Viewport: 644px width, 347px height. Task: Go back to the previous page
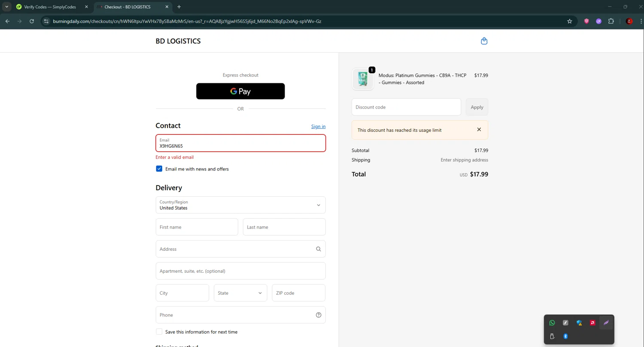coord(7,21)
